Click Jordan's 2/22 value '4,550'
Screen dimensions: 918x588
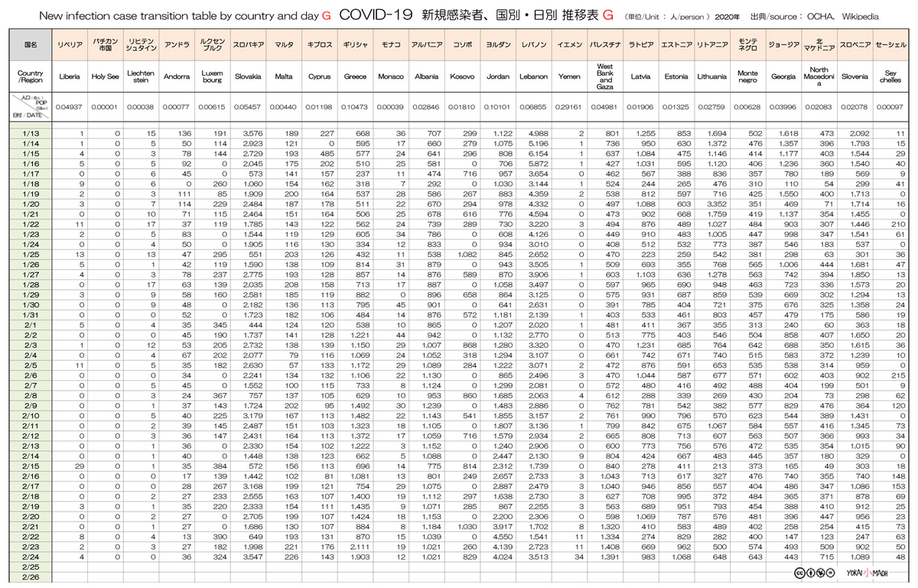coord(503,537)
